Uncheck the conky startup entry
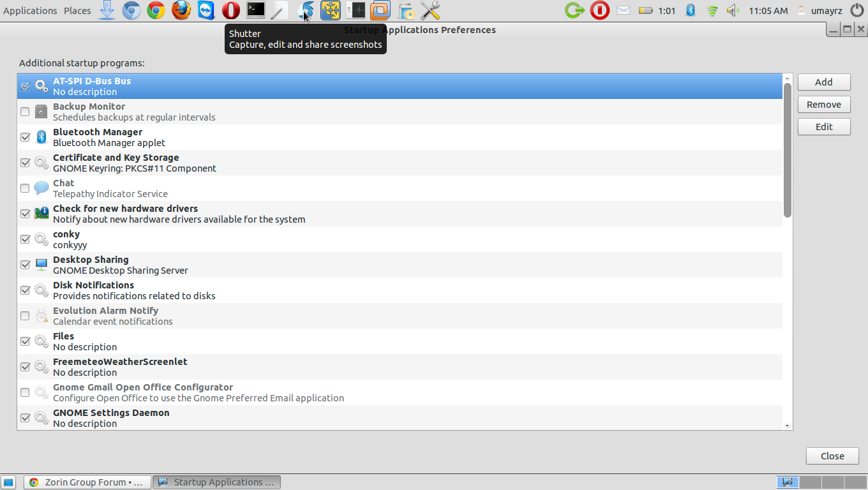This screenshot has height=490, width=868. tap(26, 239)
